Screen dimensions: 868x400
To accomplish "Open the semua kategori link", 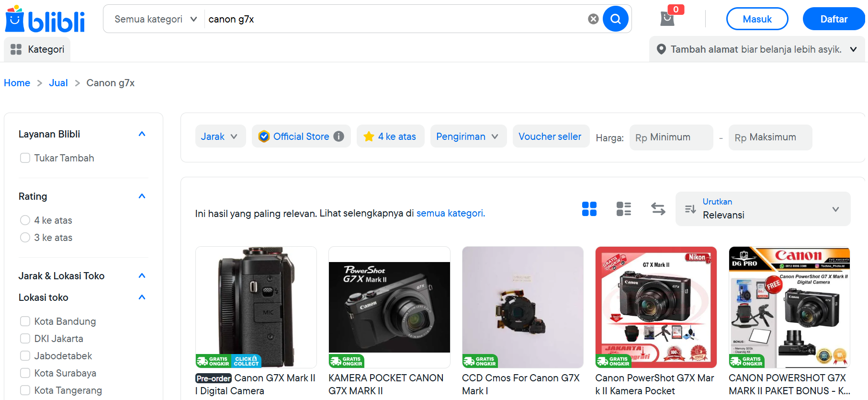I will [x=451, y=213].
